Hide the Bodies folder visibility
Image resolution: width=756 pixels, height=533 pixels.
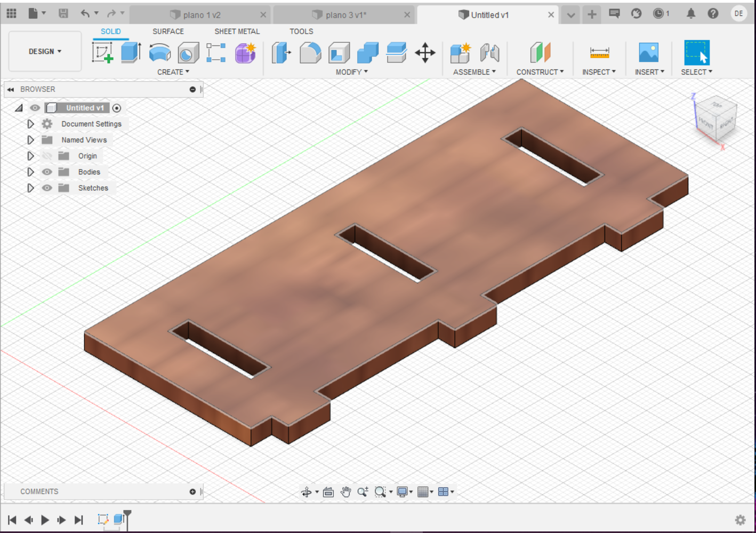tap(47, 172)
